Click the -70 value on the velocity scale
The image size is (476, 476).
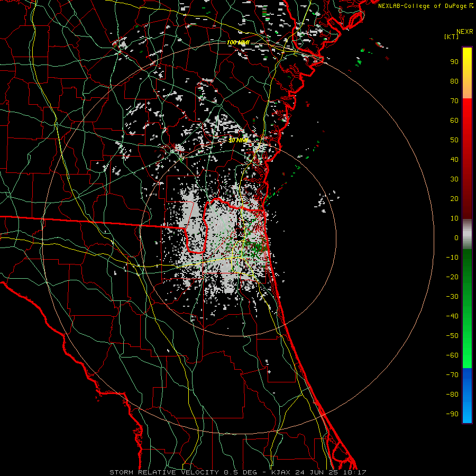coord(452,375)
